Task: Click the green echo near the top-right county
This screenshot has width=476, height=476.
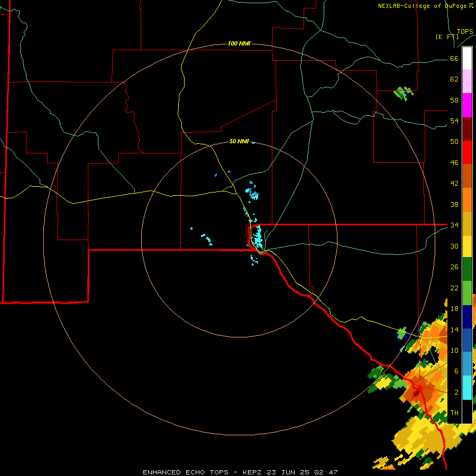Action: tap(404, 93)
